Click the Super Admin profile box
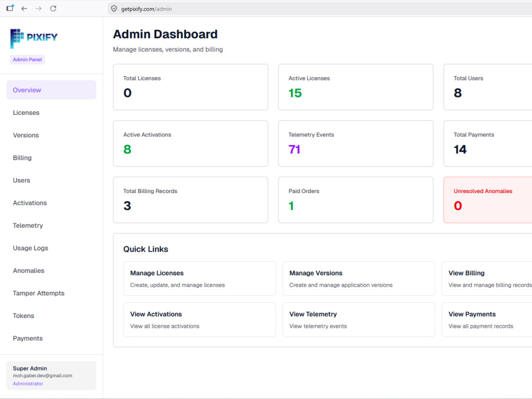Image resolution: width=532 pixels, height=399 pixels. 51,376
